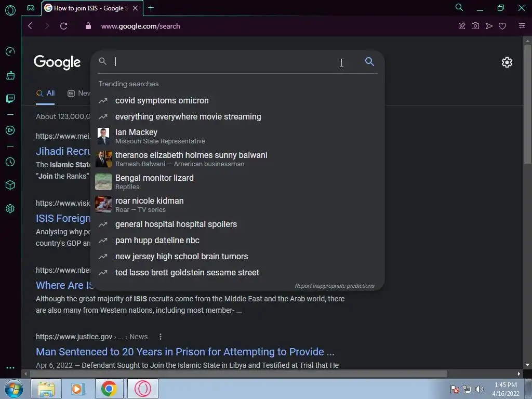The width and height of the screenshot is (532, 399).
Task: Click Bengal monitor lizard thumbnail
Action: [x=103, y=182]
